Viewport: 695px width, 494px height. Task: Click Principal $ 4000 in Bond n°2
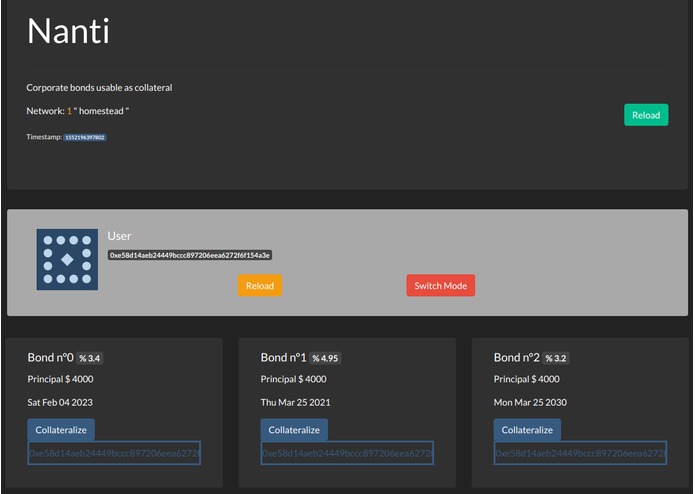tap(527, 379)
